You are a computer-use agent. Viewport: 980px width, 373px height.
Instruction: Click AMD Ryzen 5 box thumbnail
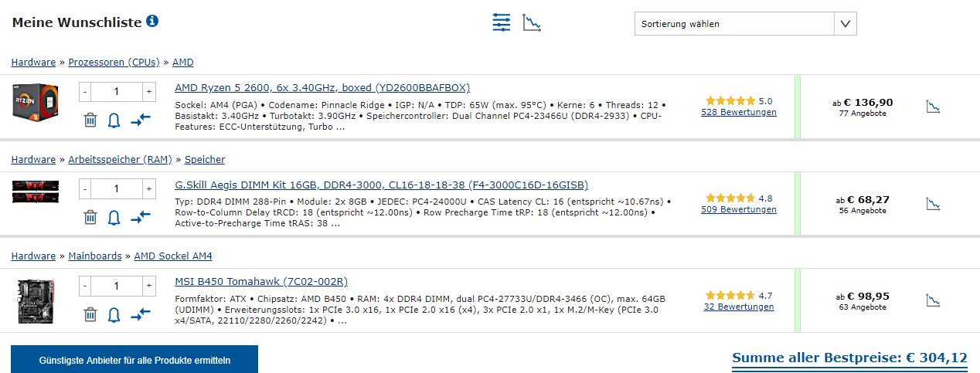click(x=36, y=102)
